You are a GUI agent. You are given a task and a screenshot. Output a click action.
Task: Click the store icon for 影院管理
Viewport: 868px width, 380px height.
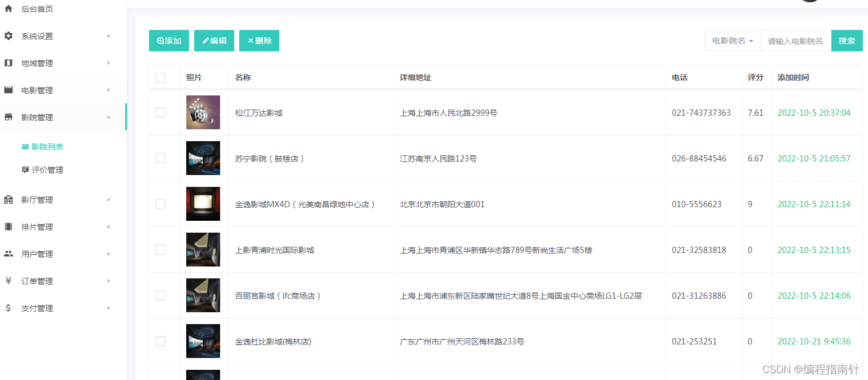(8, 117)
